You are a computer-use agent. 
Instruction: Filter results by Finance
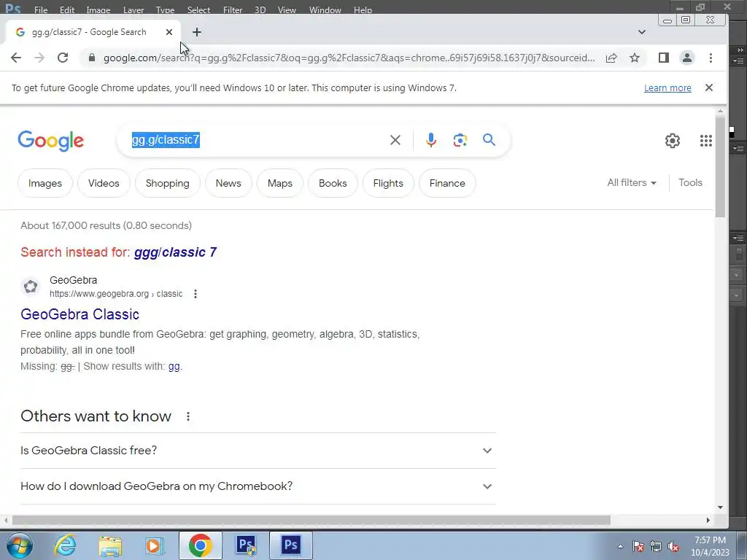pos(447,183)
